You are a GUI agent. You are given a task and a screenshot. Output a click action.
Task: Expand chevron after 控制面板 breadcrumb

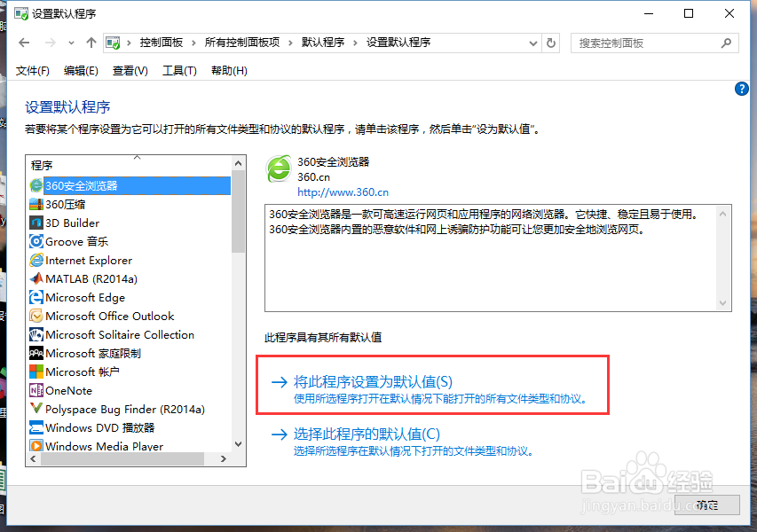click(x=193, y=43)
